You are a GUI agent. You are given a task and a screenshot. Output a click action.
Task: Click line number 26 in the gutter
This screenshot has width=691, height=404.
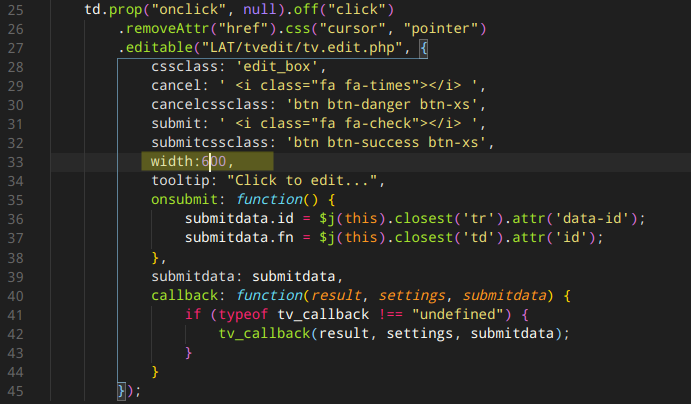[x=15, y=29]
